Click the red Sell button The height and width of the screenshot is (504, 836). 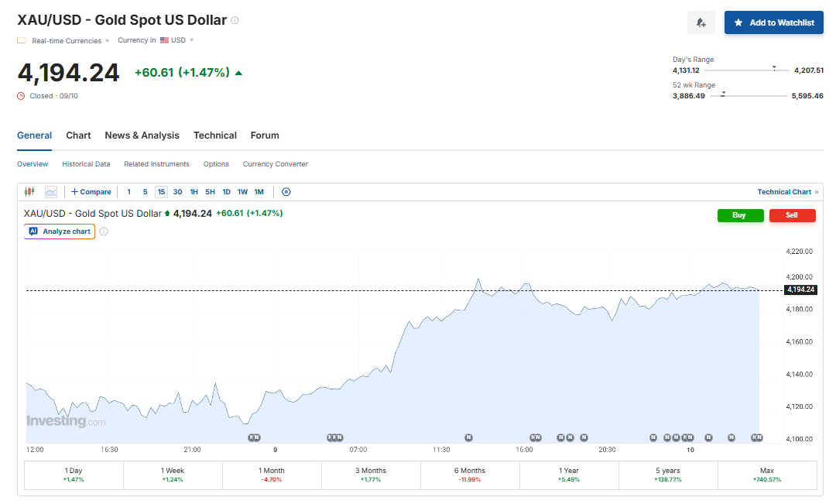(x=793, y=215)
